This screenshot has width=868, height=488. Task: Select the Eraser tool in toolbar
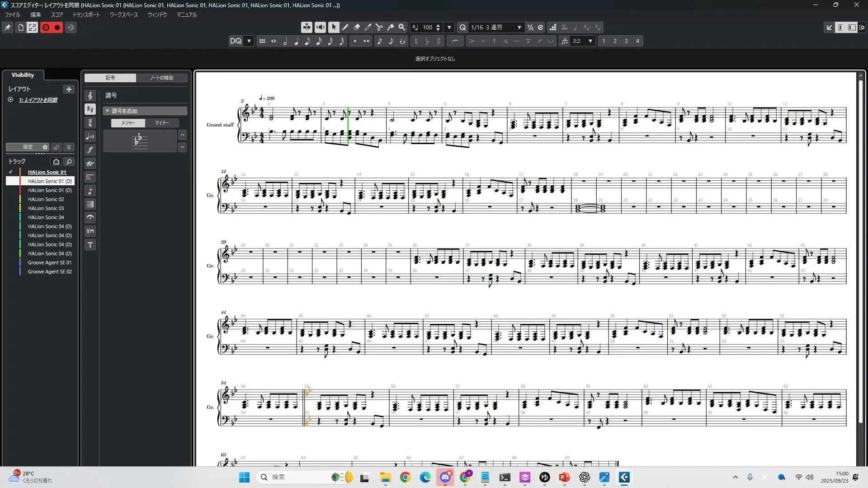coord(357,28)
